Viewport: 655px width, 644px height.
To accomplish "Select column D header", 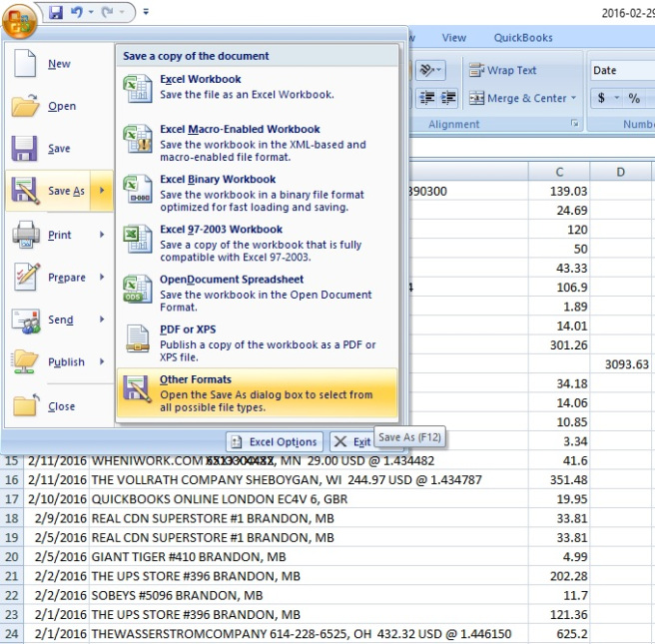I will tap(621, 172).
